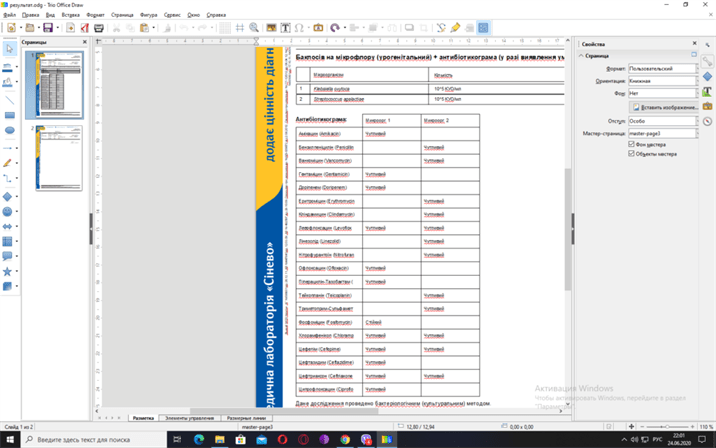Select the Callouts speech bubble tool
716x448 pixels.
coord(7,256)
